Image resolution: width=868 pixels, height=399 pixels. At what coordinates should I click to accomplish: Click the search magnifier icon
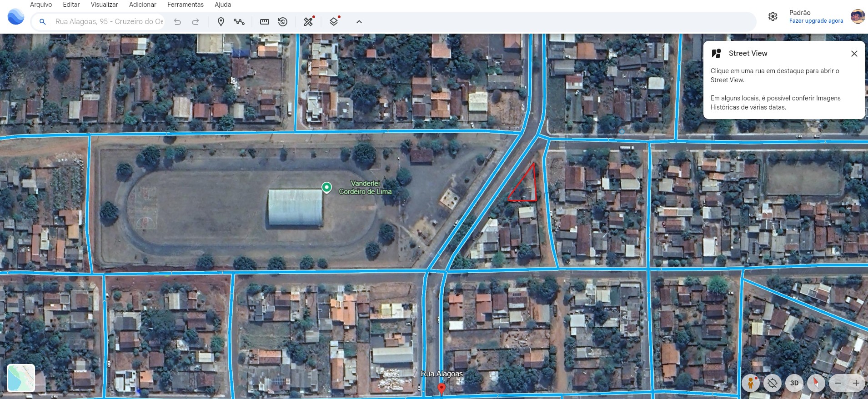pyautogui.click(x=42, y=21)
